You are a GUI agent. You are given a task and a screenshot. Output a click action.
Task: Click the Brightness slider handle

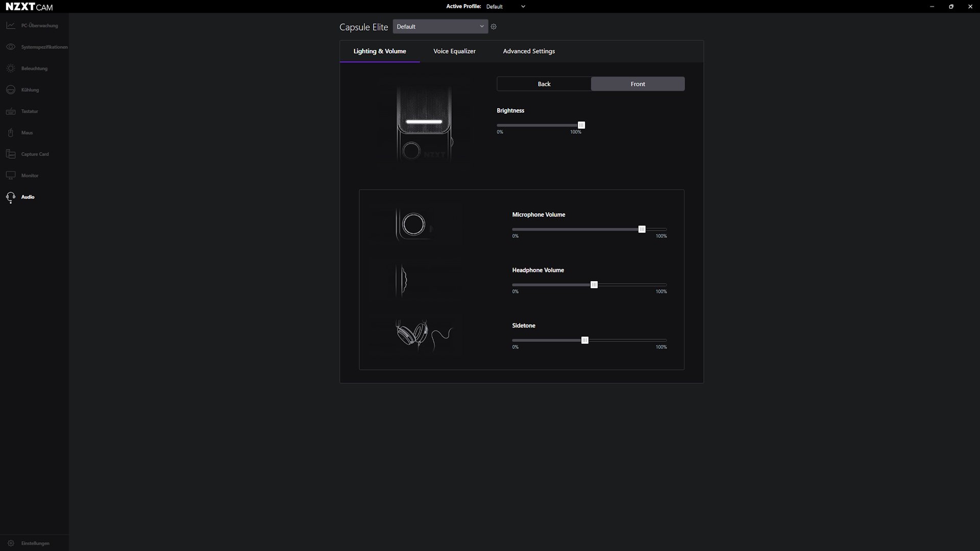point(581,125)
